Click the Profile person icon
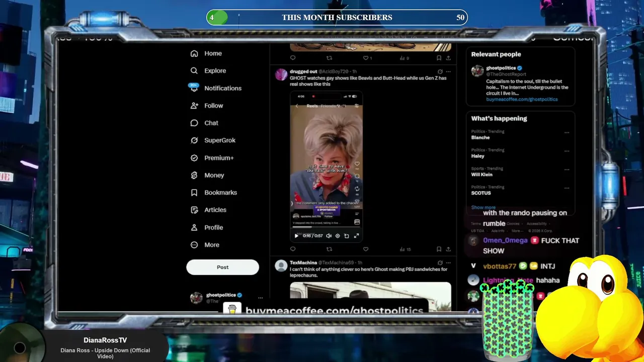The width and height of the screenshot is (644, 362). coord(194,228)
